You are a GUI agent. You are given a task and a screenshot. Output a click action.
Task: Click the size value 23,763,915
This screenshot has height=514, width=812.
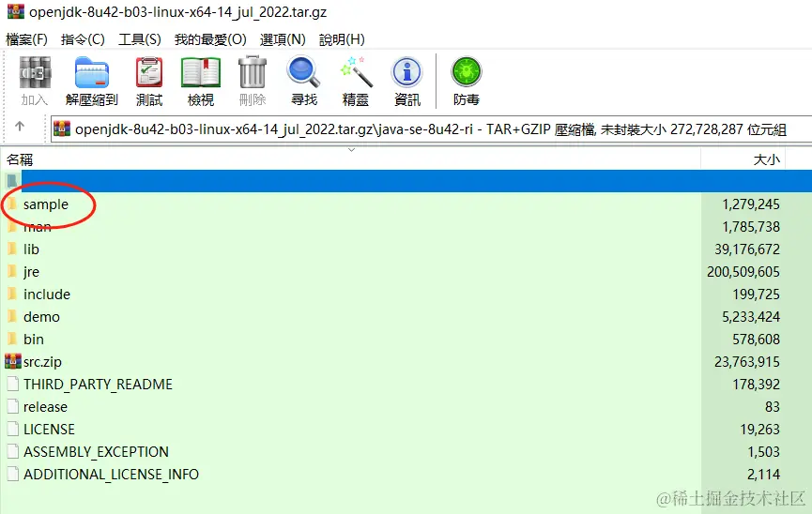click(x=747, y=362)
